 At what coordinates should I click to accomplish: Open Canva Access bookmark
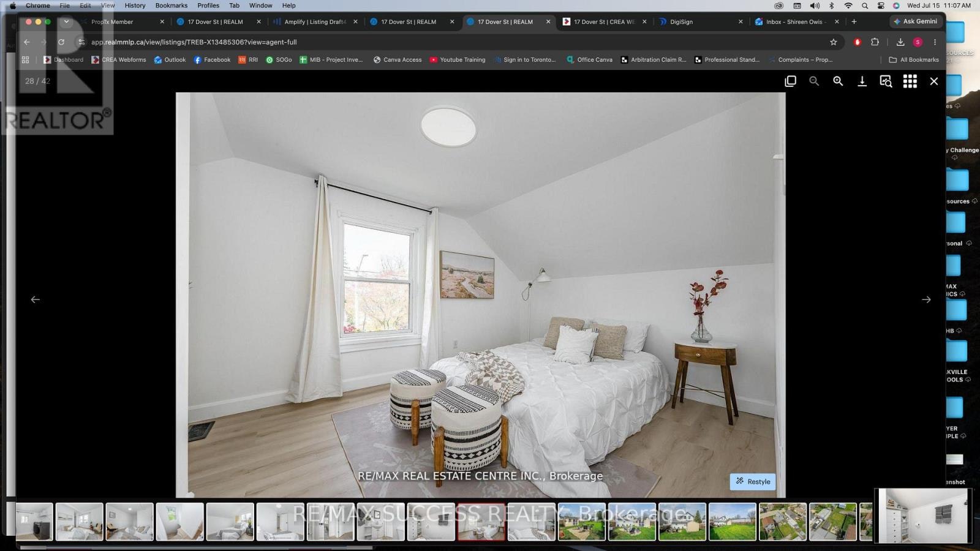pyautogui.click(x=398, y=59)
